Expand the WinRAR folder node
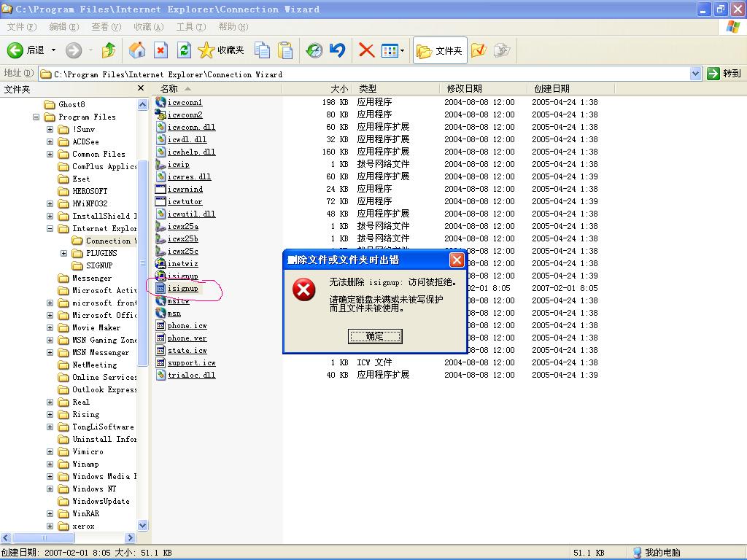Image resolution: width=747 pixels, height=560 pixels. click(50, 514)
